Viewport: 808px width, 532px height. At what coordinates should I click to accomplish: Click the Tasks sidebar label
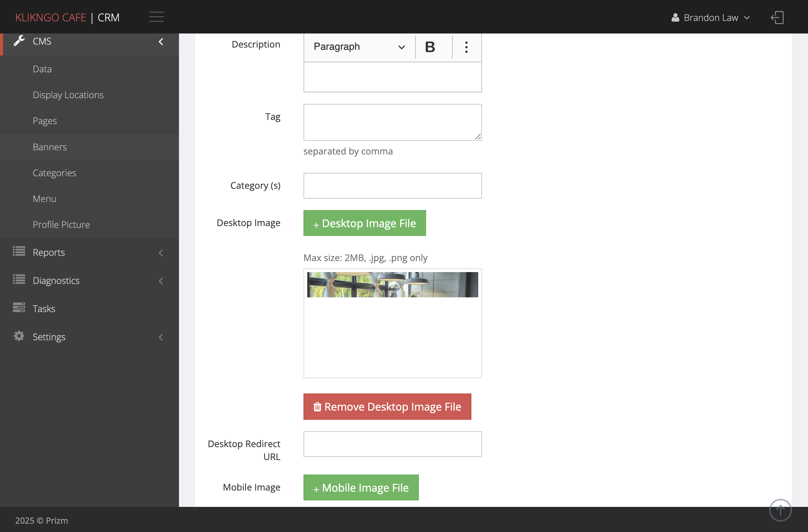pyautogui.click(x=44, y=309)
